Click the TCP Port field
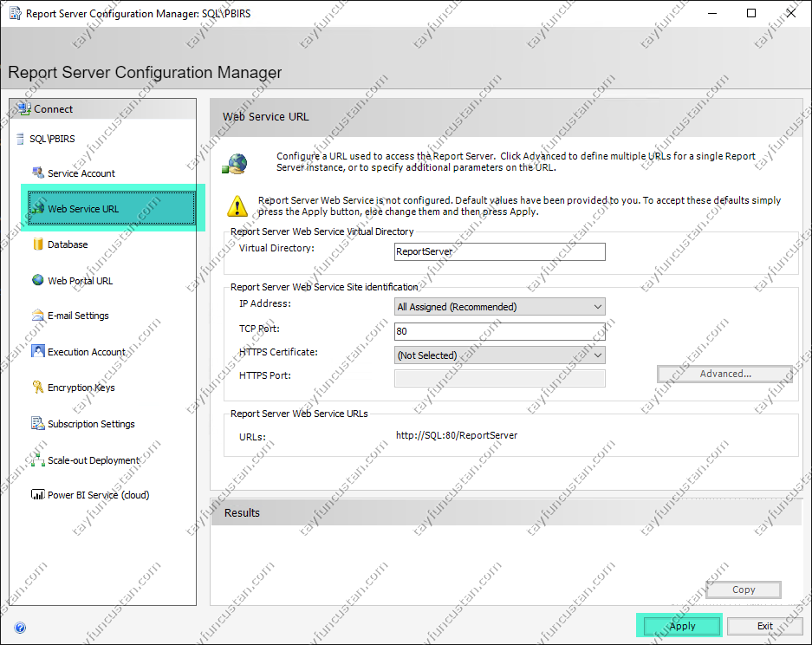812x645 pixels. pyautogui.click(x=500, y=331)
